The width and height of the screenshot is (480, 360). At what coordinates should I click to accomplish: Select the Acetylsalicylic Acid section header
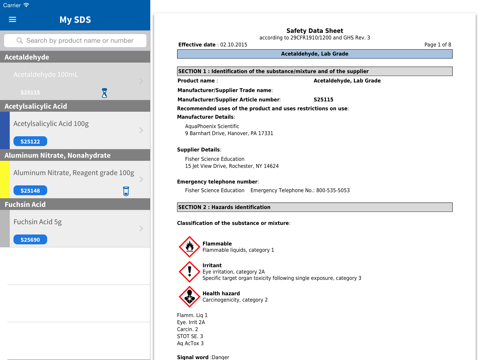click(x=75, y=106)
